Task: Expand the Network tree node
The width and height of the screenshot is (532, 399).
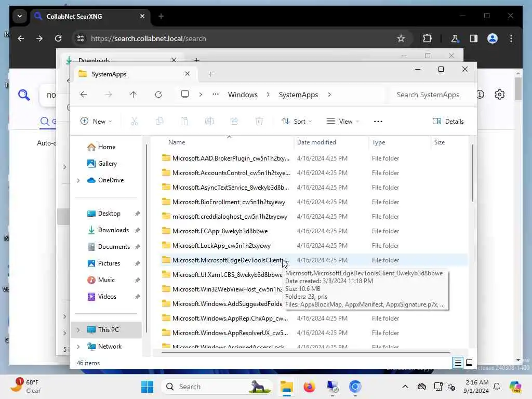Action: (78, 347)
